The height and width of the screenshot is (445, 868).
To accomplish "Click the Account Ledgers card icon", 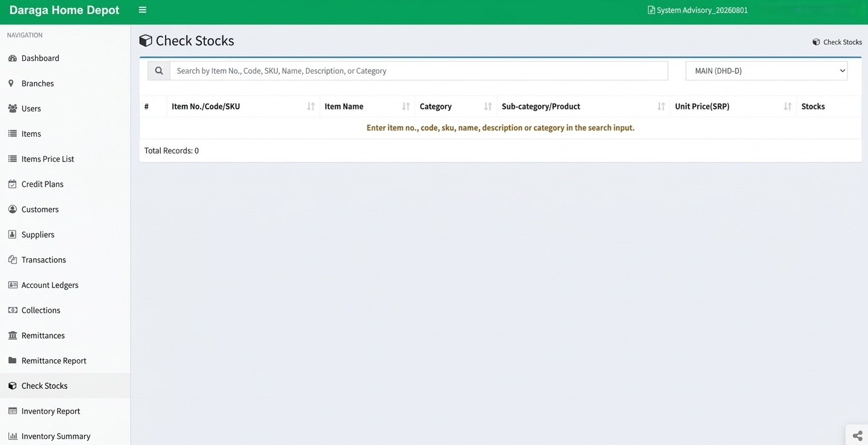I will (x=12, y=285).
